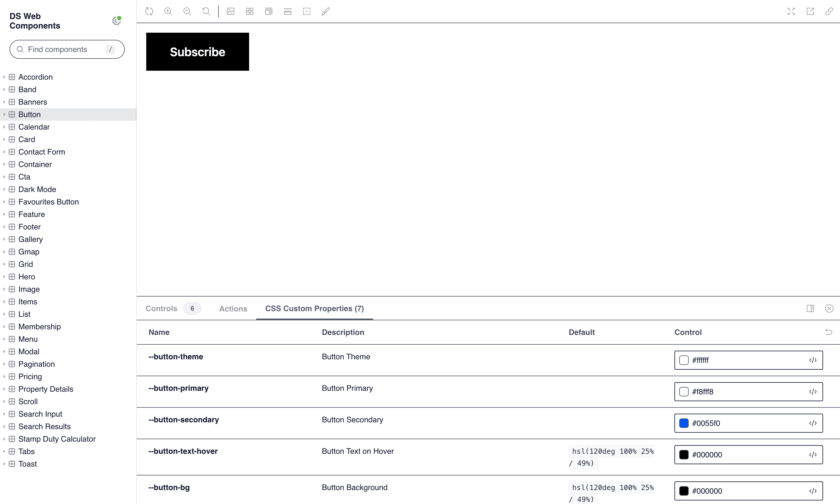The height and width of the screenshot is (504, 840).
Task: Open the Tabs component
Action: tap(26, 451)
